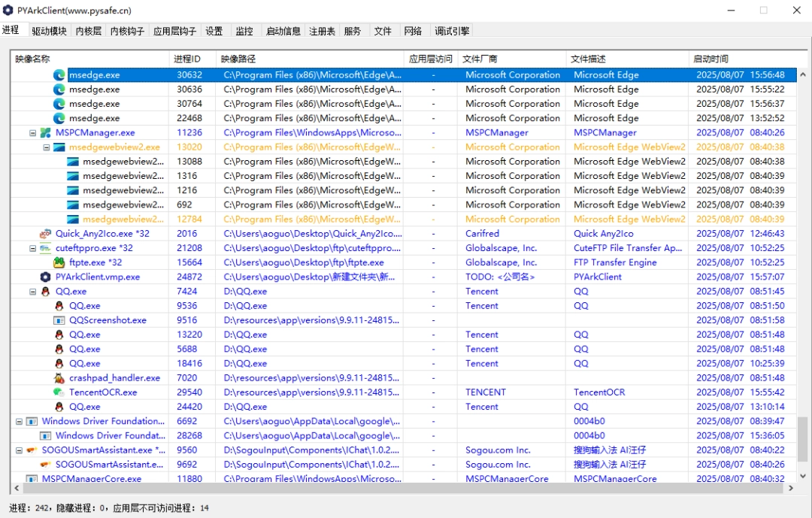
Task: Switch to the 驱动模块 tab
Action: (x=49, y=31)
